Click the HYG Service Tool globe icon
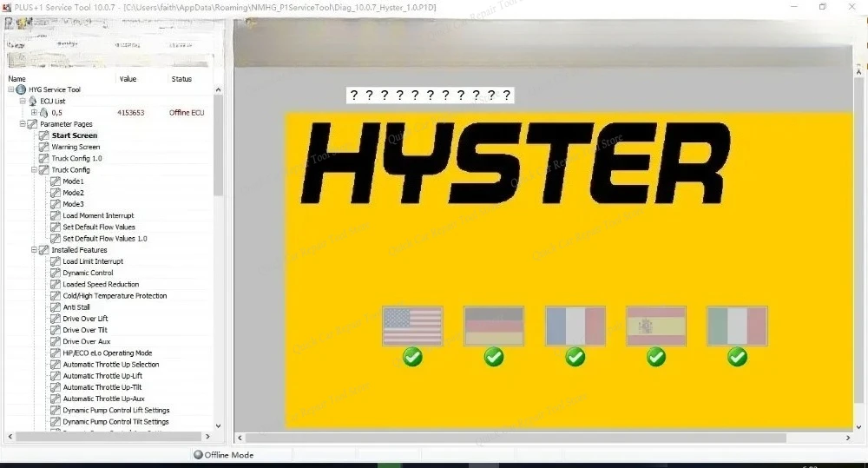Viewport: 868px width, 468px height. [x=21, y=89]
